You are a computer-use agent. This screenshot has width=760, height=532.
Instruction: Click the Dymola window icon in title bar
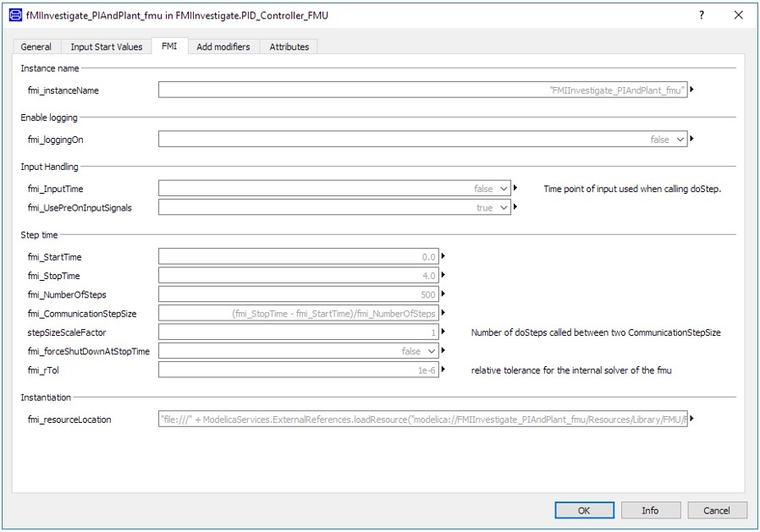(15, 15)
